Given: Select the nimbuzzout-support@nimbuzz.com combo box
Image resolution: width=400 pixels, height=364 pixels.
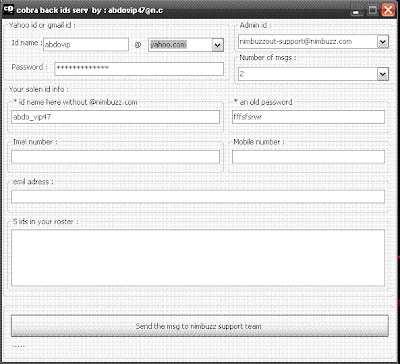Looking at the screenshot, I should pyautogui.click(x=313, y=42).
